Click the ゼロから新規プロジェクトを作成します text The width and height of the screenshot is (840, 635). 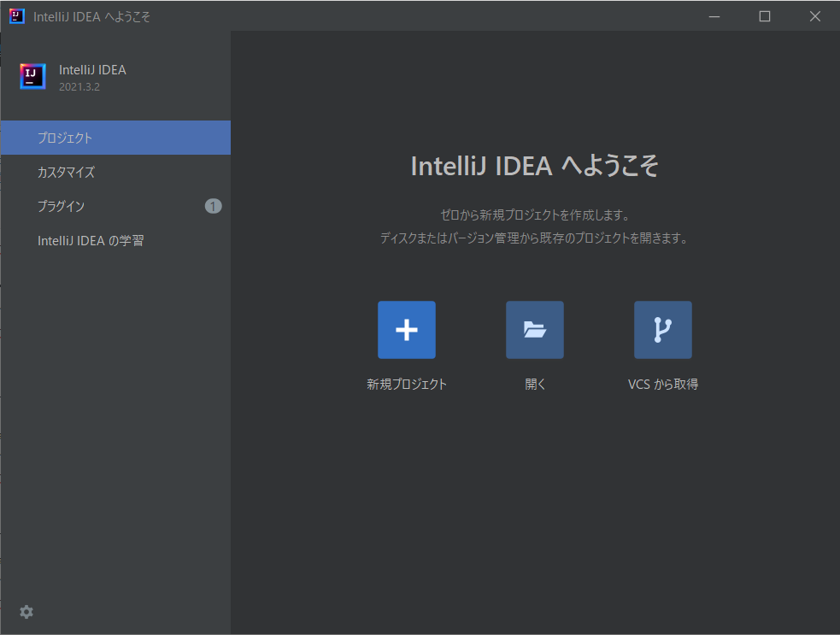[535, 215]
